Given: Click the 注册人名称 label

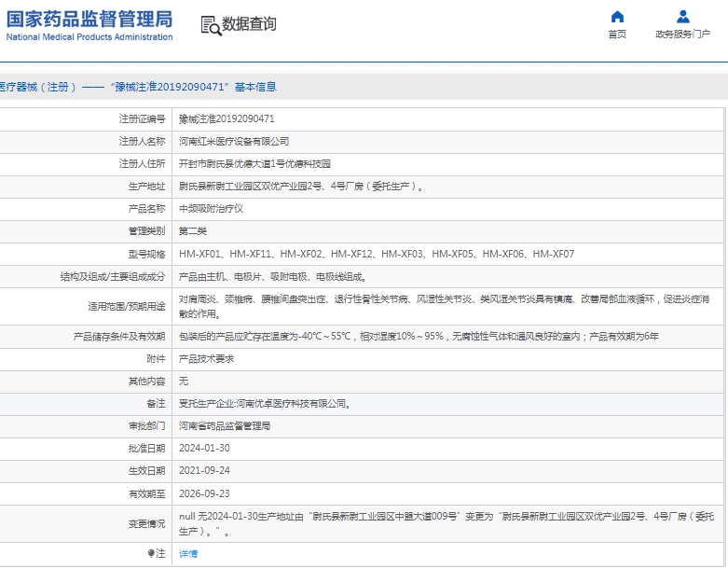Looking at the screenshot, I should (x=142, y=141).
